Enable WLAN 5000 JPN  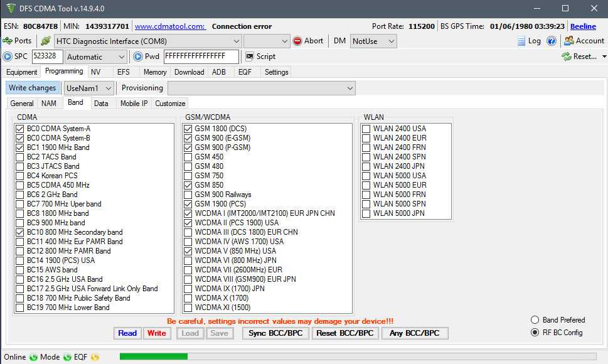(366, 213)
